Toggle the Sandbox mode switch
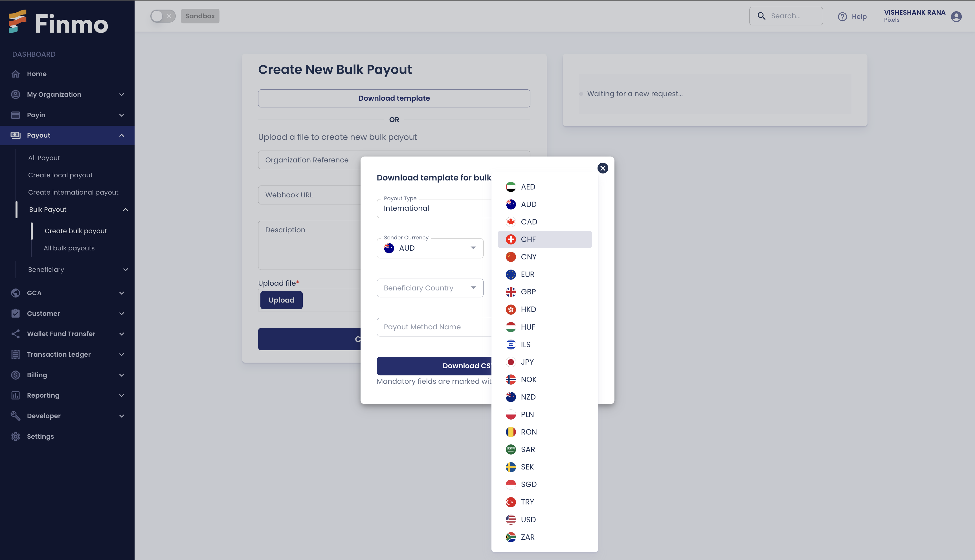Image resolution: width=975 pixels, height=560 pixels. pyautogui.click(x=163, y=16)
